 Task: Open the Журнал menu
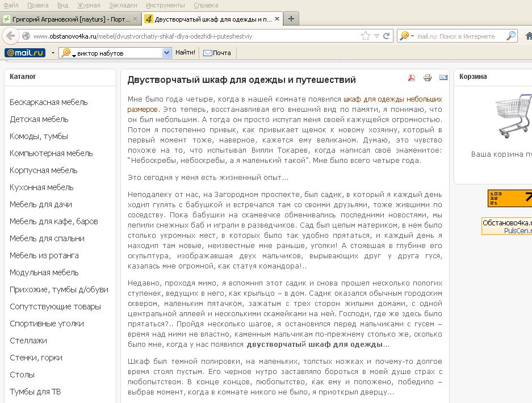click(89, 5)
